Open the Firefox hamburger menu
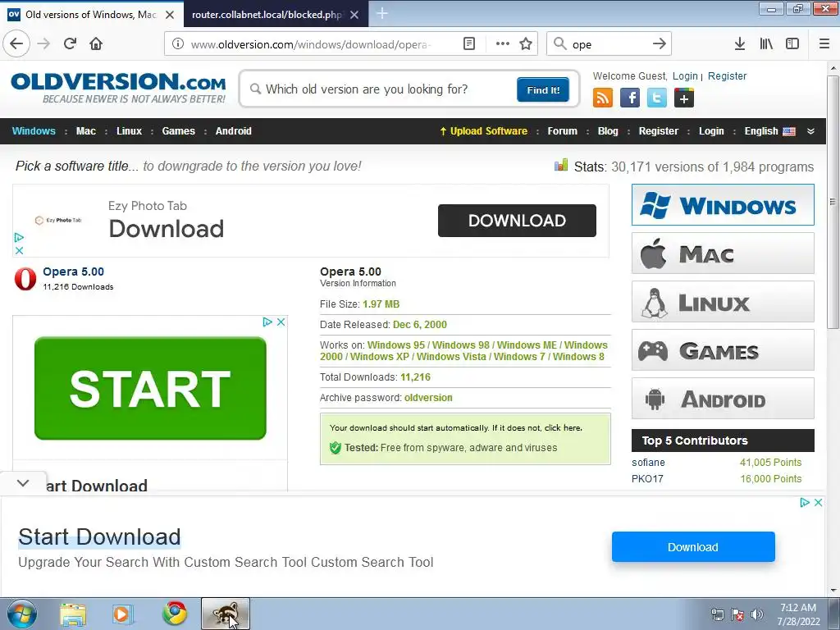The height and width of the screenshot is (630, 840). 824,44
